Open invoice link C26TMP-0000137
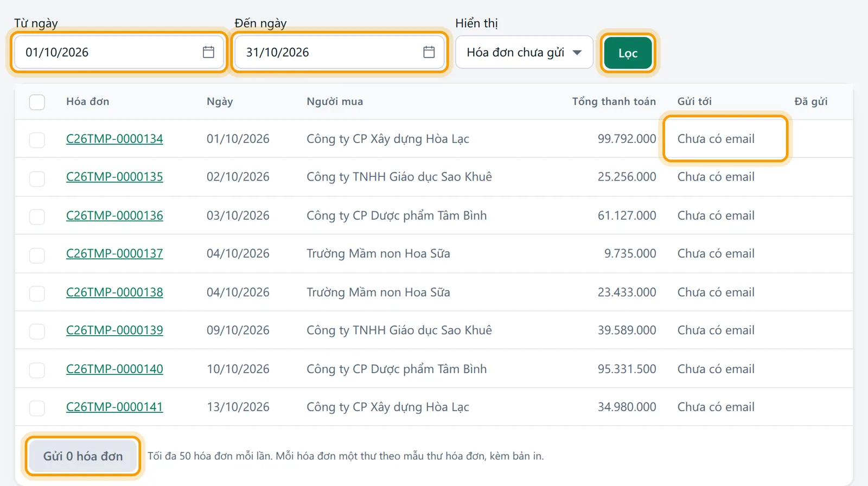Screen dimensions: 868x486 [x=114, y=253]
